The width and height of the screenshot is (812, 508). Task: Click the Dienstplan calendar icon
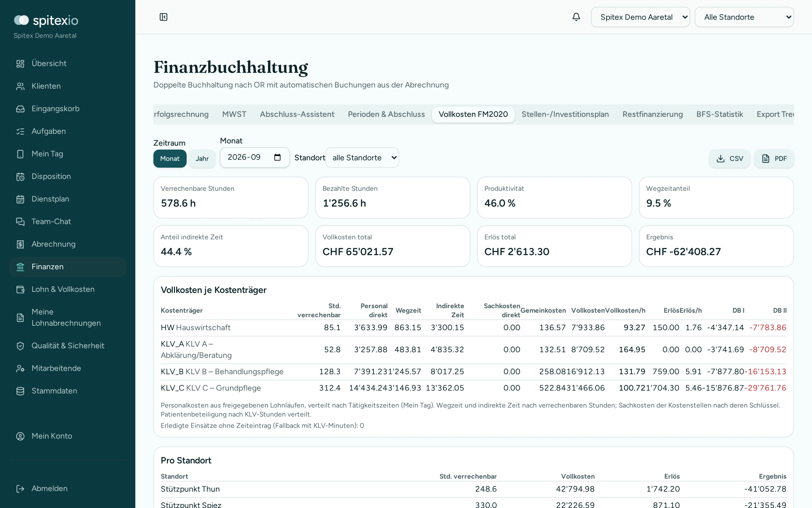pyautogui.click(x=20, y=199)
